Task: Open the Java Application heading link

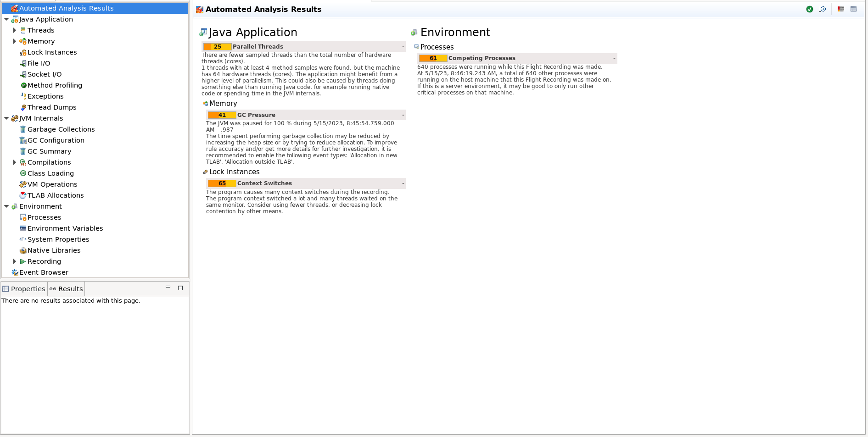Action: click(x=252, y=33)
